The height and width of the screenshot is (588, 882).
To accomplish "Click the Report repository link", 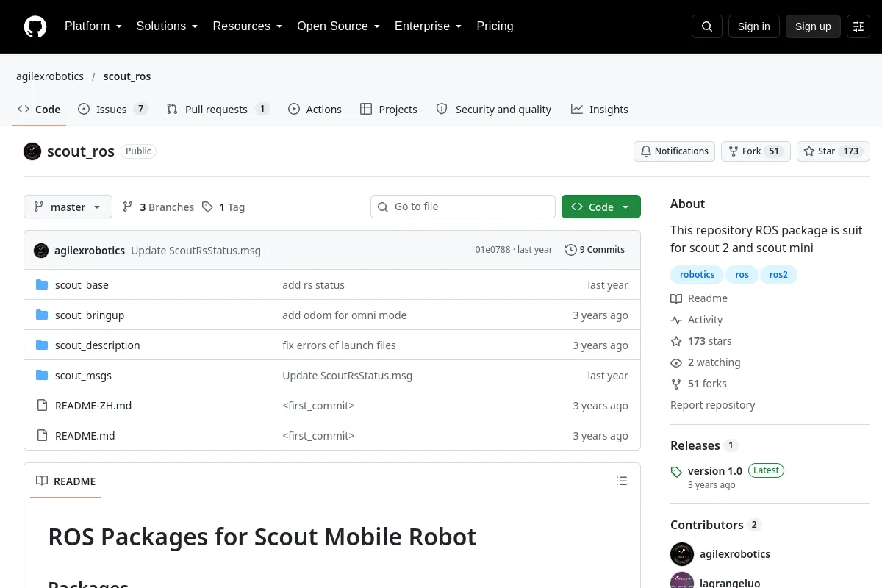I will [712, 405].
